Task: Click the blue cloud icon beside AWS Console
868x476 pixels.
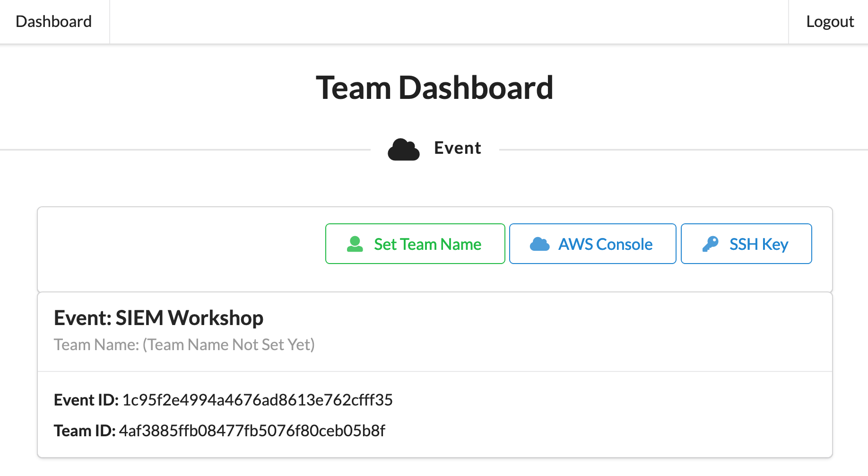Action: click(x=539, y=244)
